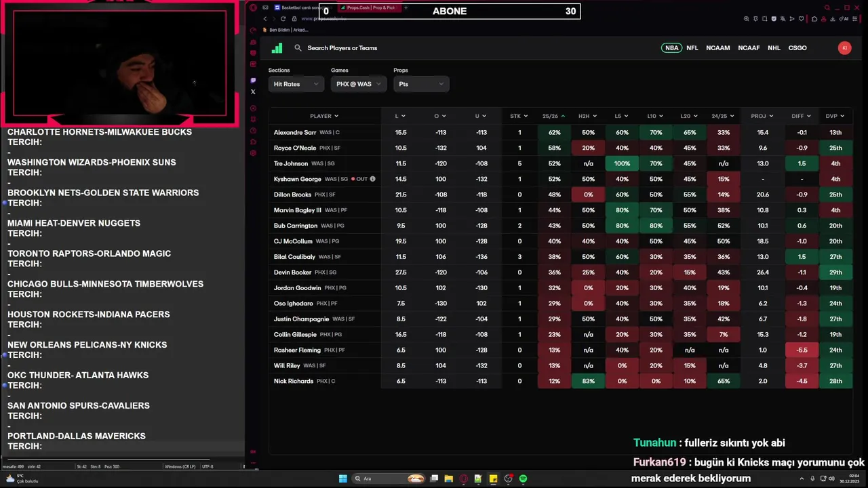Open Twitch icon in browser sidebar
868x488 pixels.
pos(253,80)
